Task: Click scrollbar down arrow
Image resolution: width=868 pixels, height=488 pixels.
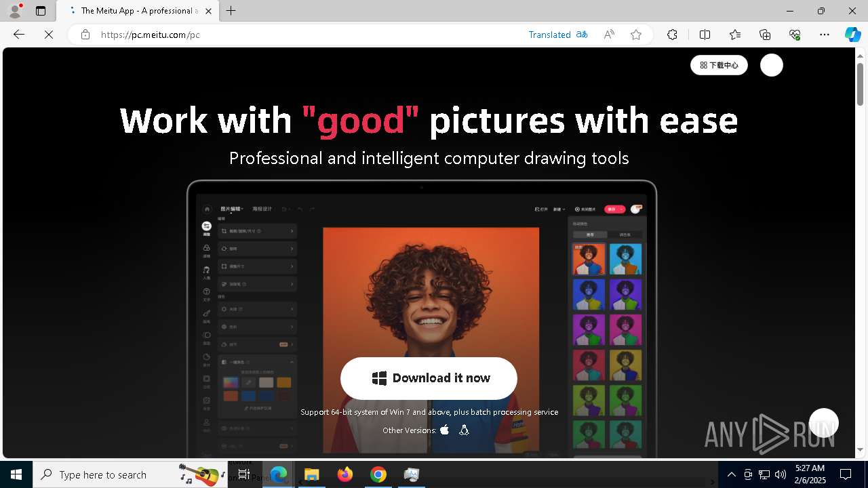Action: [860, 449]
